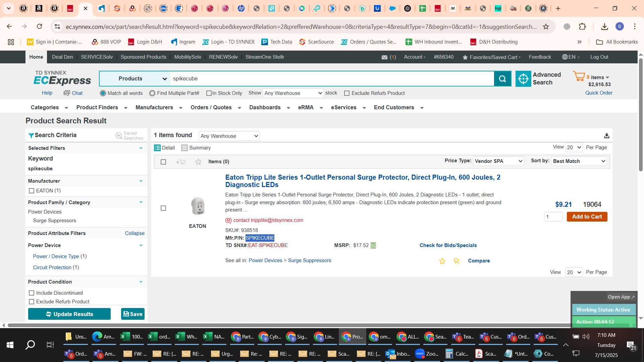Open MSRP calculator icon
Screen dimensions: 644x362
[x=373, y=245]
